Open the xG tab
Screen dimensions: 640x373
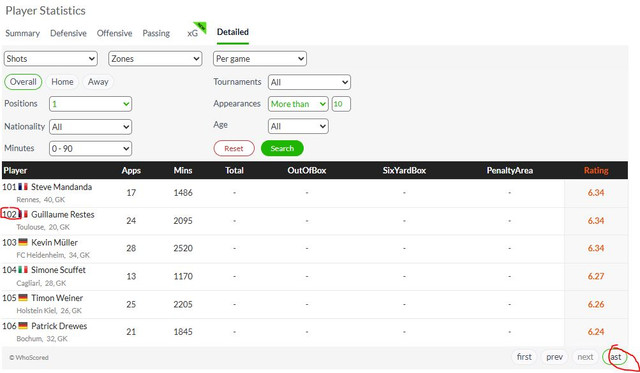click(192, 33)
